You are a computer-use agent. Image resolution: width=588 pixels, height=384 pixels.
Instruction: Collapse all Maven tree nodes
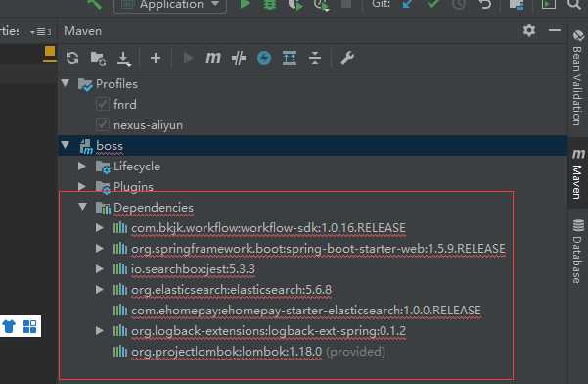(315, 58)
